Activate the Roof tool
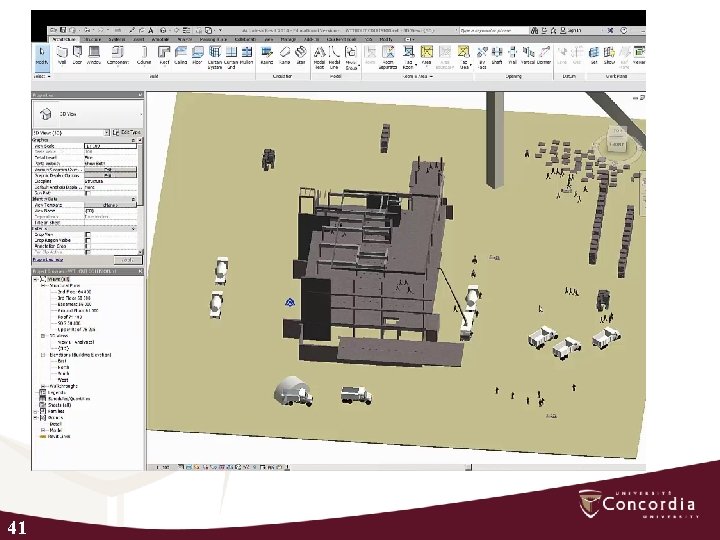Image resolution: width=720 pixels, height=540 pixels. tap(164, 56)
